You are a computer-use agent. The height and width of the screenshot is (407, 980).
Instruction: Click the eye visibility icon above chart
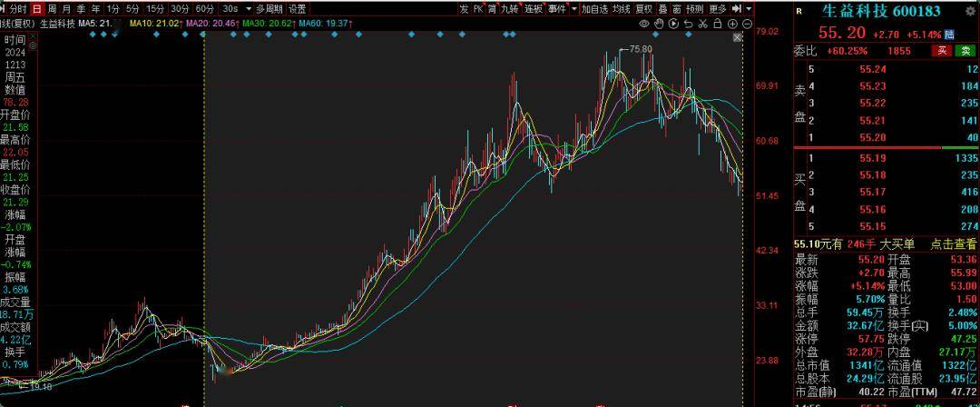tap(644, 24)
